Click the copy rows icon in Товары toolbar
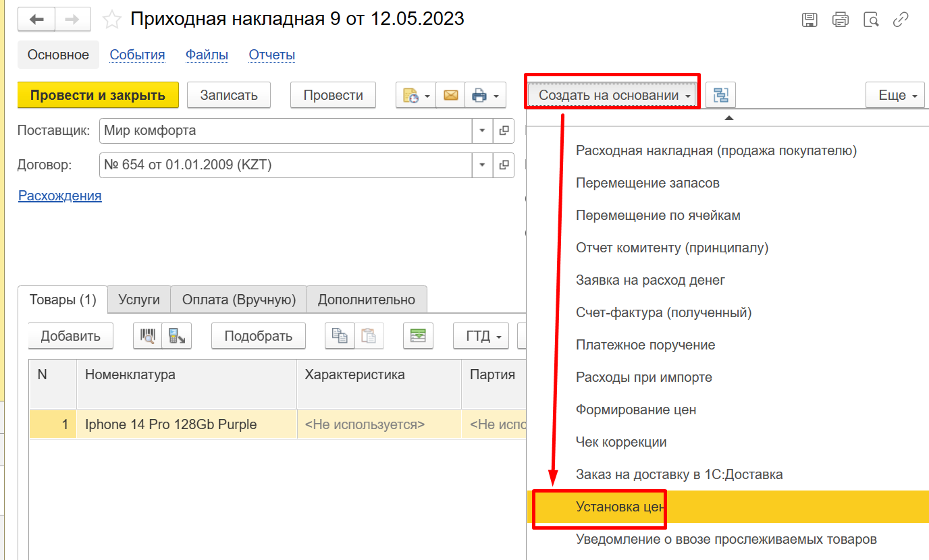The height and width of the screenshot is (560, 929). click(x=340, y=336)
